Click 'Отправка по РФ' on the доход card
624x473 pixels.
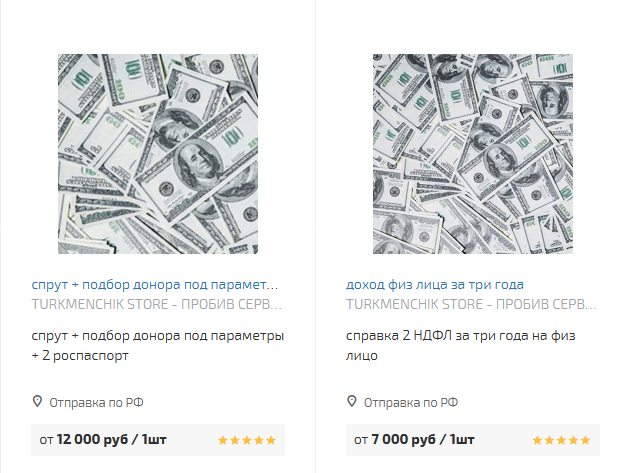(411, 403)
